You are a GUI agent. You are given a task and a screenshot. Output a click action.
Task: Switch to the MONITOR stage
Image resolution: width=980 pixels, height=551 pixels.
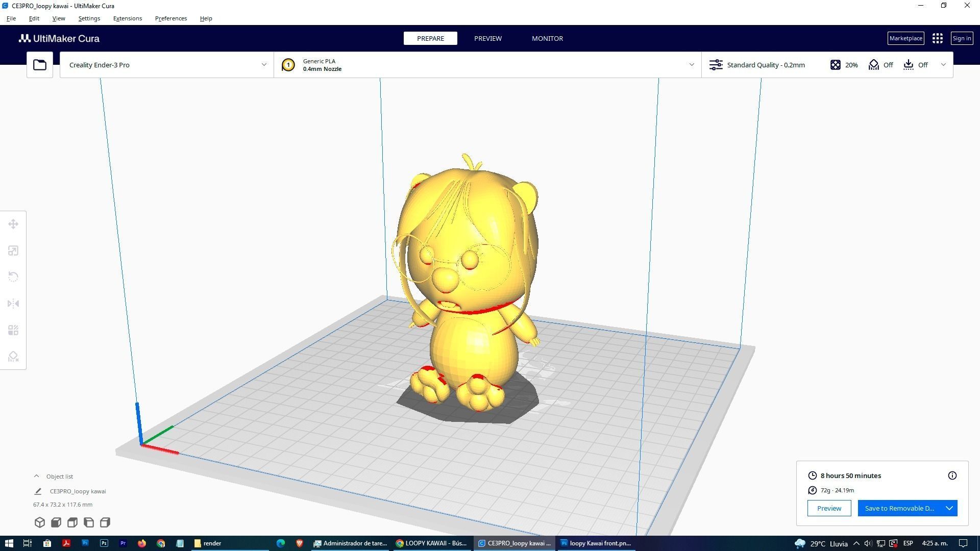(x=547, y=38)
